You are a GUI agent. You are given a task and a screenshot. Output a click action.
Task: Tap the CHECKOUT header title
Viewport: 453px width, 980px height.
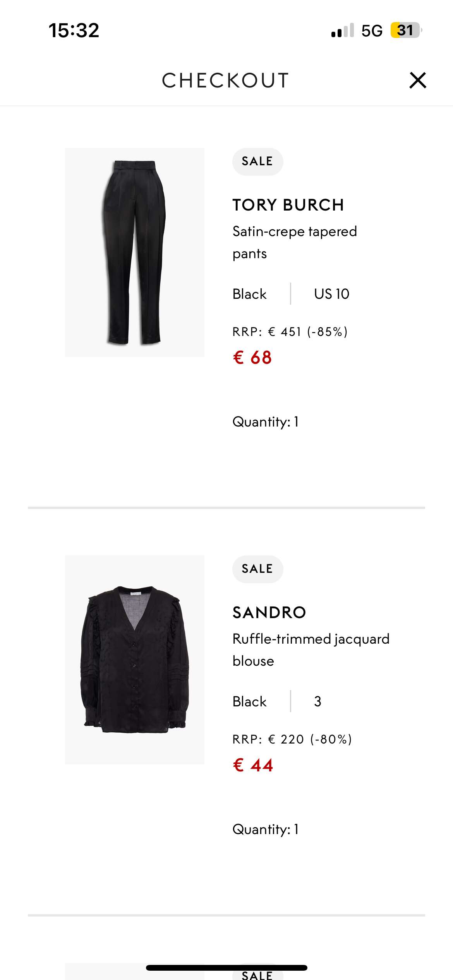coord(225,81)
